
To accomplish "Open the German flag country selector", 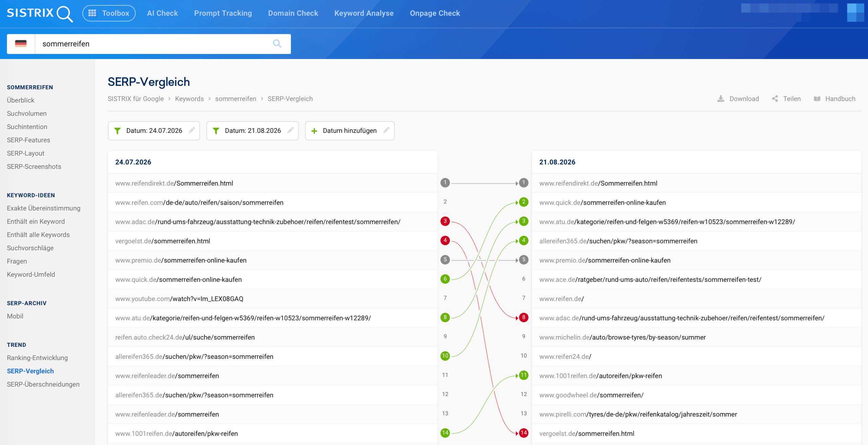I will point(21,44).
